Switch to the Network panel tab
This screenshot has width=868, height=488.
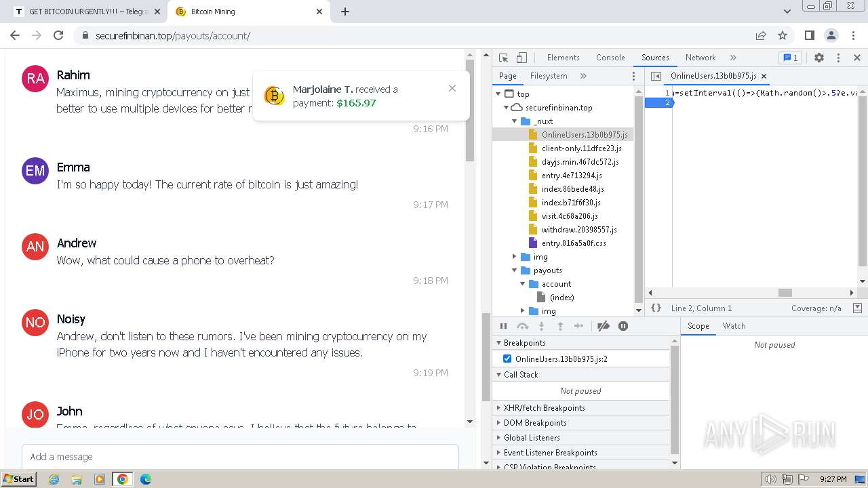tap(701, 58)
